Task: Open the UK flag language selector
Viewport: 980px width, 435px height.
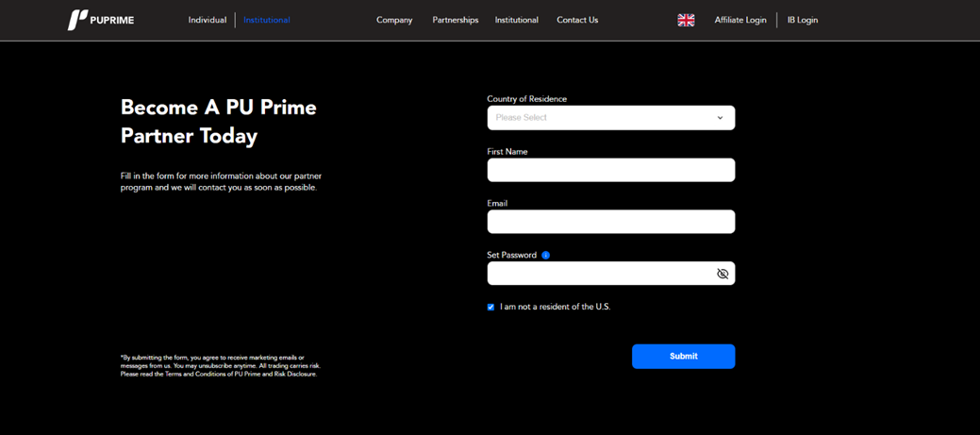Action: click(686, 20)
